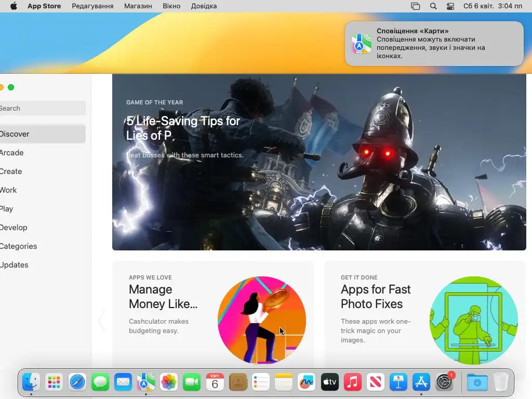This screenshot has width=532, height=399.
Task: Click the Cashculator circular artwork
Action: click(x=262, y=320)
